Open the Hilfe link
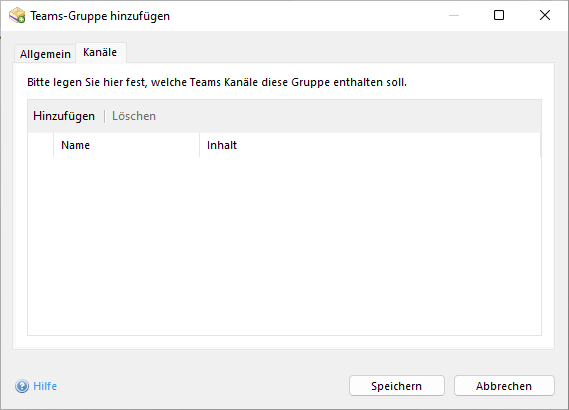The width and height of the screenshot is (569, 410). pos(45,386)
